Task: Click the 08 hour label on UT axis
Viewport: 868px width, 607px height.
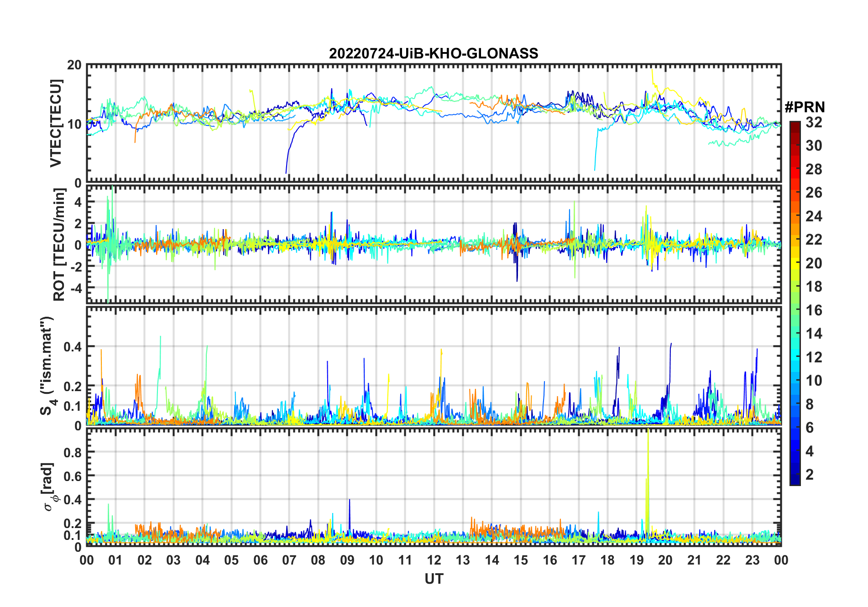Action: point(318,560)
